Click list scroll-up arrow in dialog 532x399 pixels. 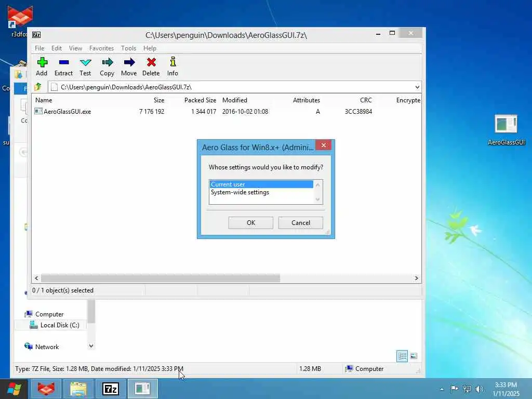[x=317, y=185]
